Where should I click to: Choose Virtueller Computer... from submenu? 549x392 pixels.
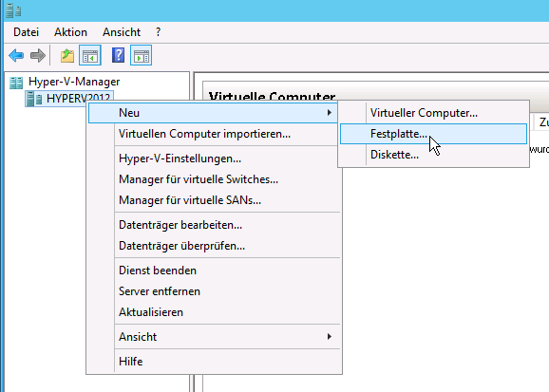click(433, 113)
